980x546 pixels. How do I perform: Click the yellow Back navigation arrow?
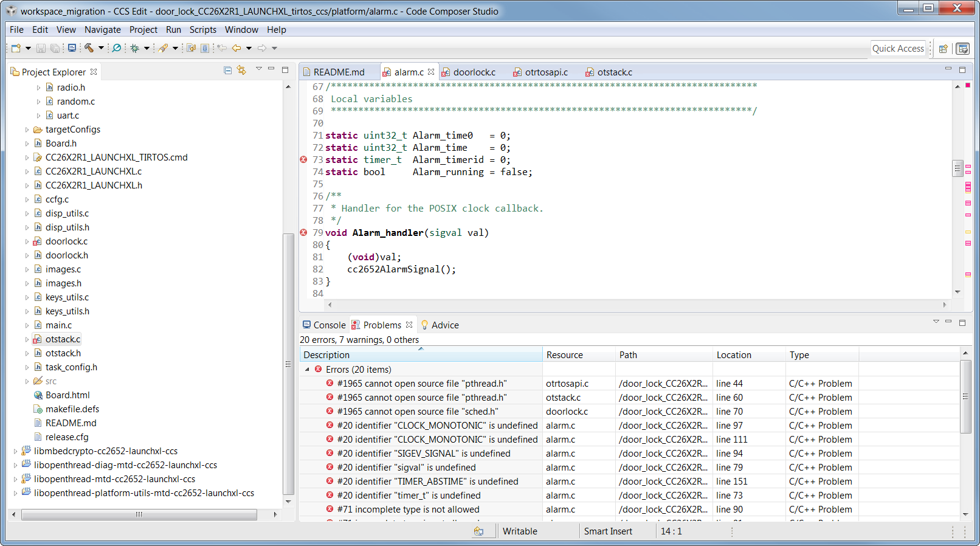pyautogui.click(x=236, y=48)
